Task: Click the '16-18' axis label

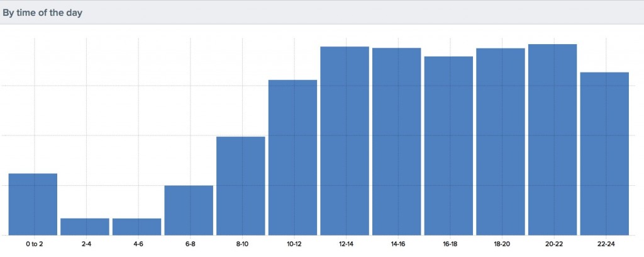Action: tap(450, 244)
